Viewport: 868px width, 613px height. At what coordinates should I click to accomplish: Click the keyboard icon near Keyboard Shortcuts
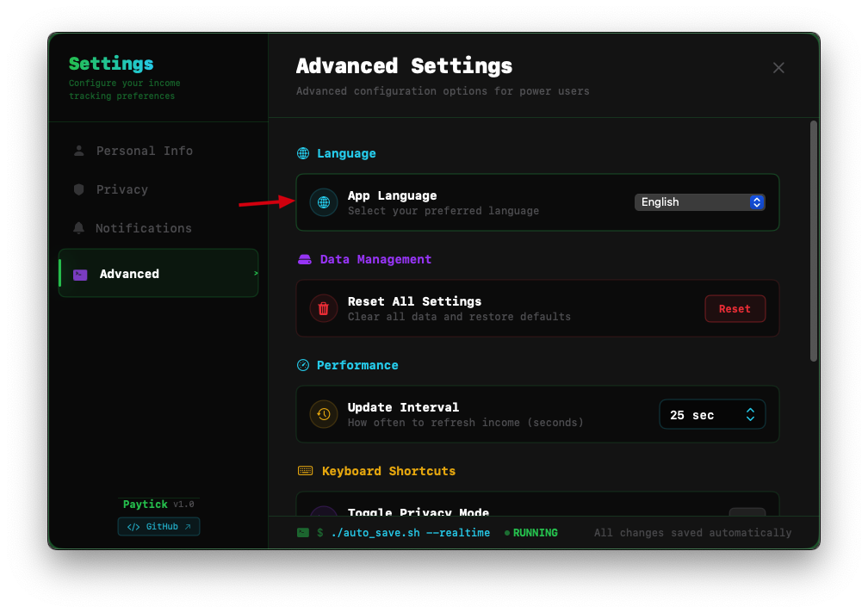[304, 471]
